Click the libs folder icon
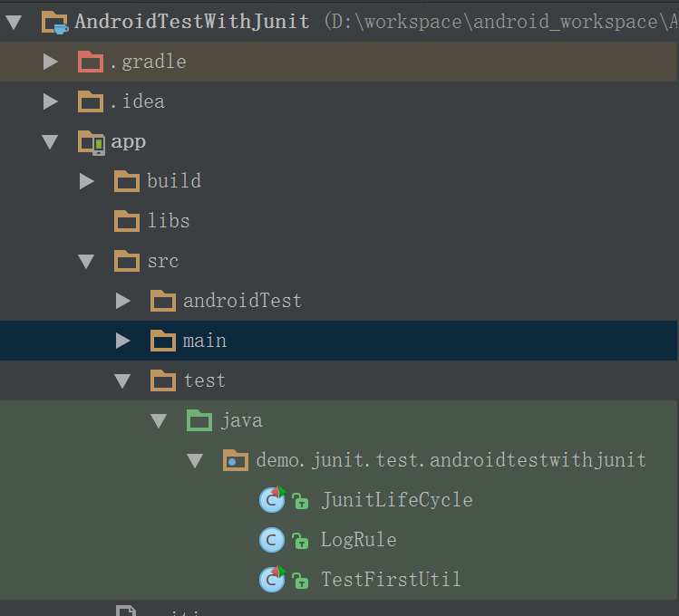 tap(127, 221)
